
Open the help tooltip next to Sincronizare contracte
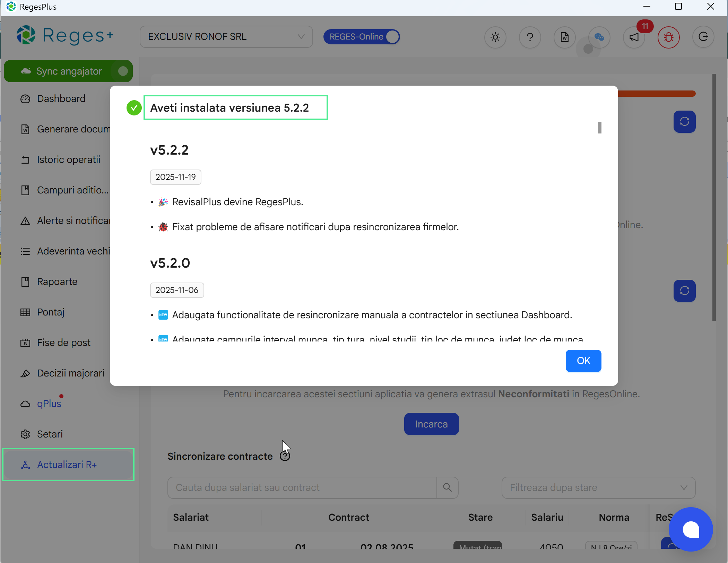(x=285, y=455)
